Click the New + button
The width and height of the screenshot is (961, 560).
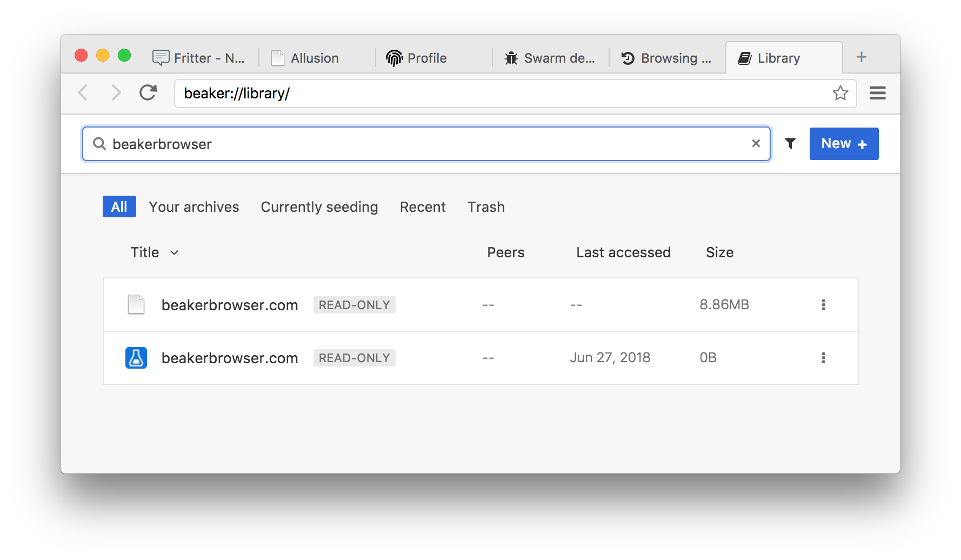(844, 143)
